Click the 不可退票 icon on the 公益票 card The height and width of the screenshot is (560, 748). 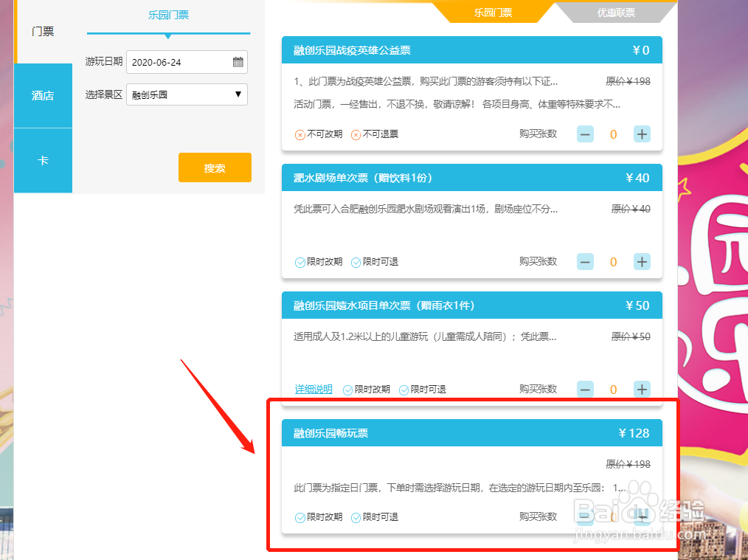[356, 135]
